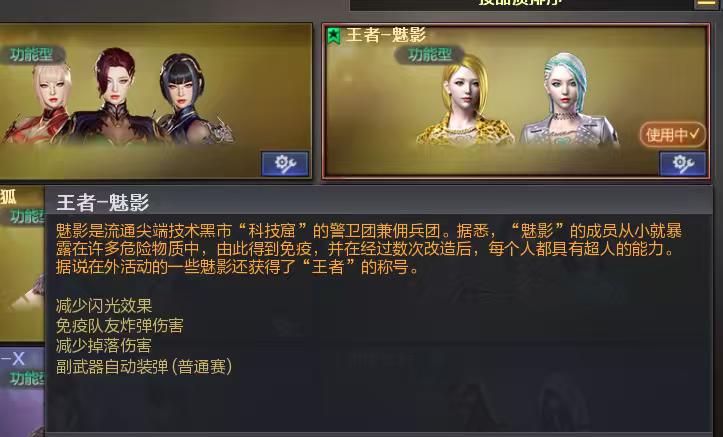
Task: Select the teal-haired 魅影 character portrait
Action: point(569,99)
